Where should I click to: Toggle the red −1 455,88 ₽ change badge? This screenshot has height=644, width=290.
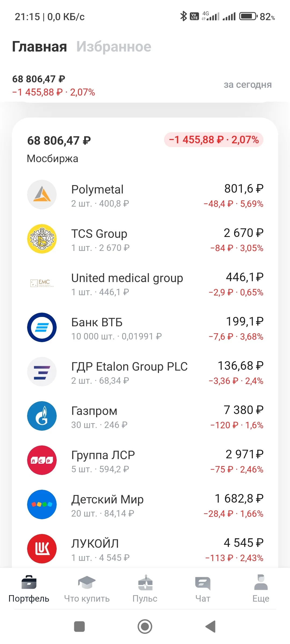coord(214,140)
